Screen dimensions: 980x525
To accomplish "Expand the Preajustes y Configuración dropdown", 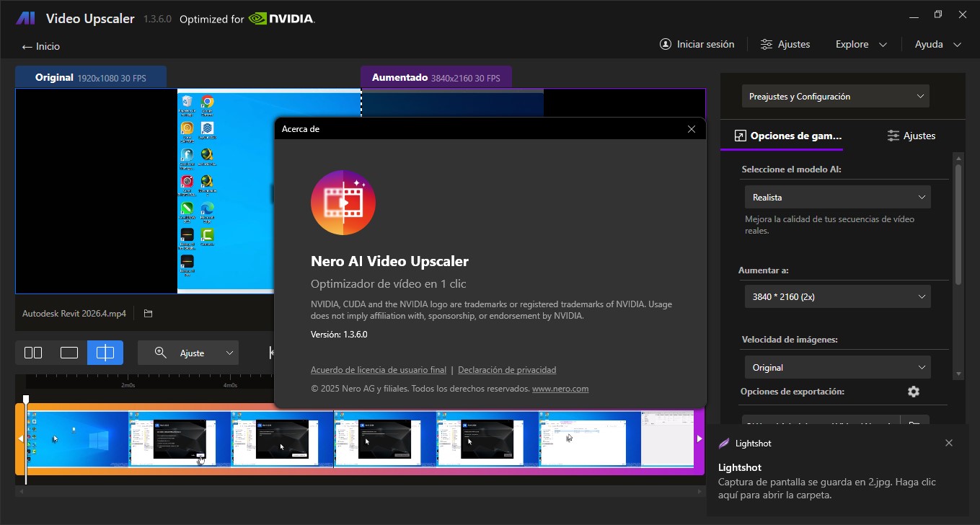I will (834, 95).
